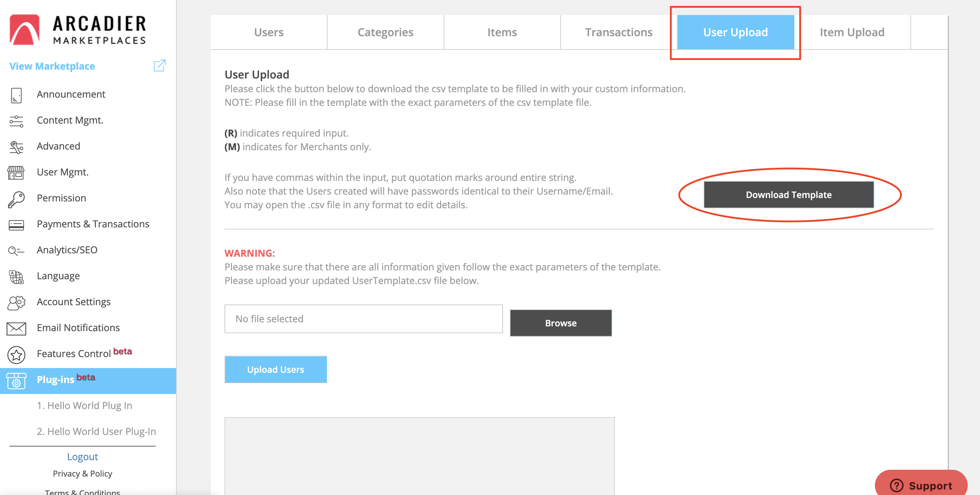Click the Advanced tools icon
This screenshot has width=980, height=495.
[16, 147]
